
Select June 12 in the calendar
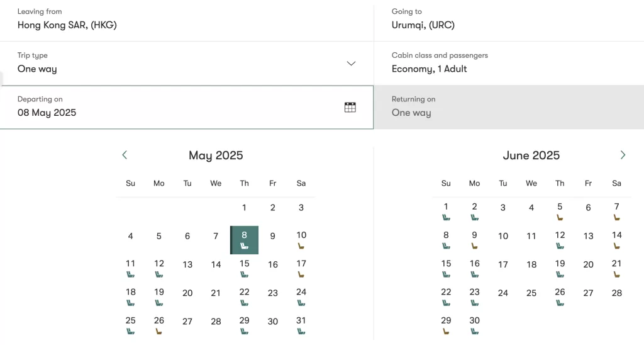tap(560, 240)
